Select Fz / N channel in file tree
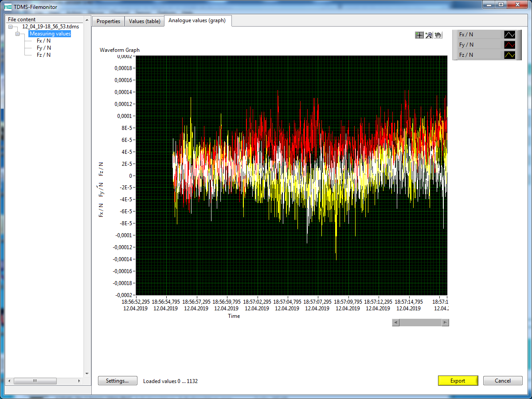The height and width of the screenshot is (399, 532). tap(43, 55)
